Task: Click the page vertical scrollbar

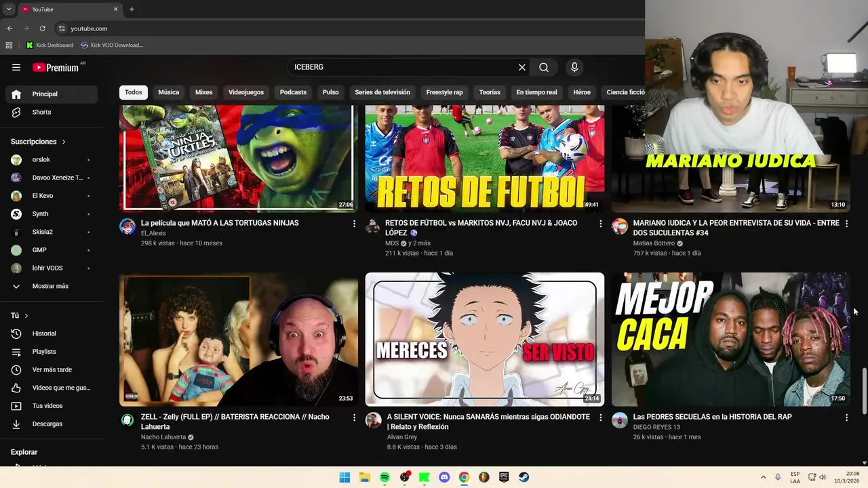Action: tap(864, 390)
